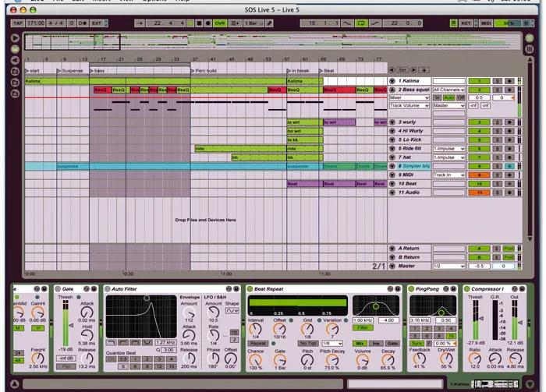Image resolution: width=546 pixels, height=392 pixels.
Task: Click the transport play button
Action: coord(190,23)
